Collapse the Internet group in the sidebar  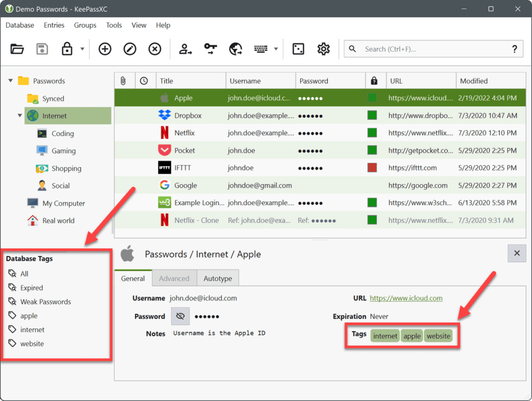[20, 115]
